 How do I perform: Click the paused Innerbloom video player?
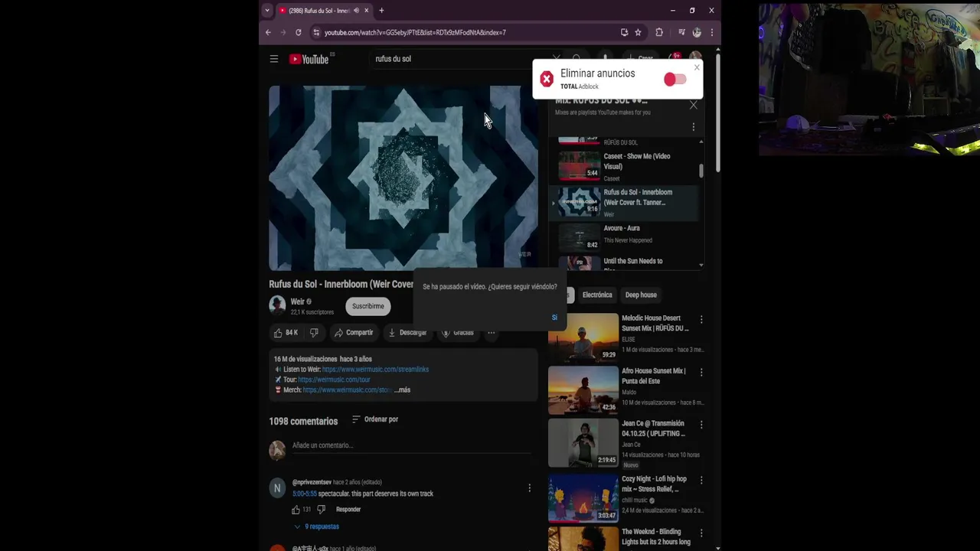point(403,178)
